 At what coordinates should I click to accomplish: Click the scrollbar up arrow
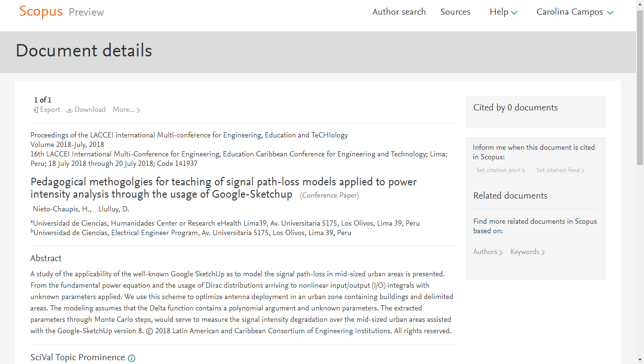(x=640, y=4)
